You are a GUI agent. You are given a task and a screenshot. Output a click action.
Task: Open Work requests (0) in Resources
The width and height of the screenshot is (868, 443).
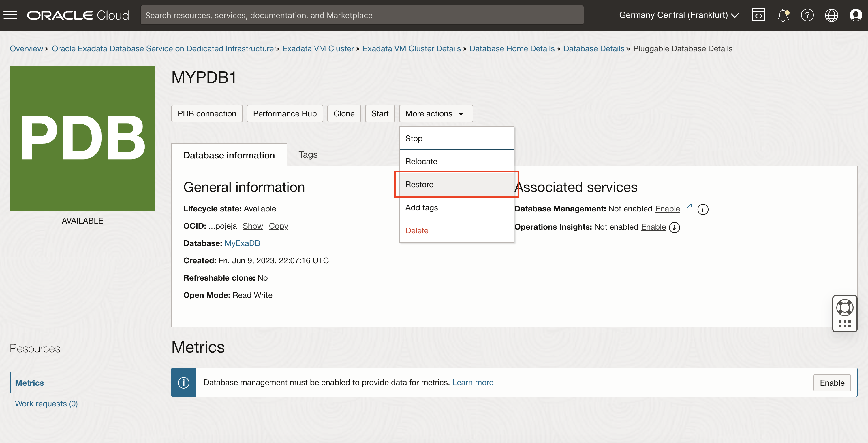click(x=46, y=404)
